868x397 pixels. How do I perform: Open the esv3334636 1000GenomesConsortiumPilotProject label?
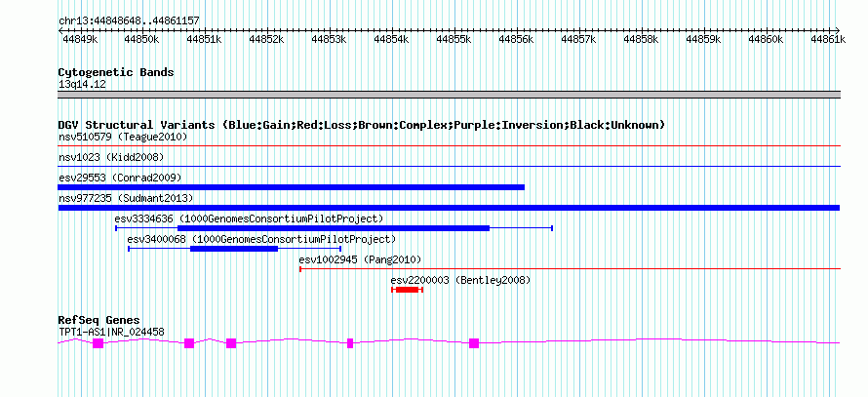(x=249, y=218)
